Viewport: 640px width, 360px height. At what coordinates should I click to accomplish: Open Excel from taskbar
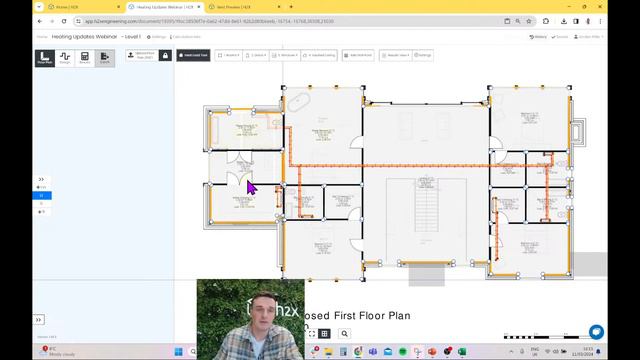(462, 351)
